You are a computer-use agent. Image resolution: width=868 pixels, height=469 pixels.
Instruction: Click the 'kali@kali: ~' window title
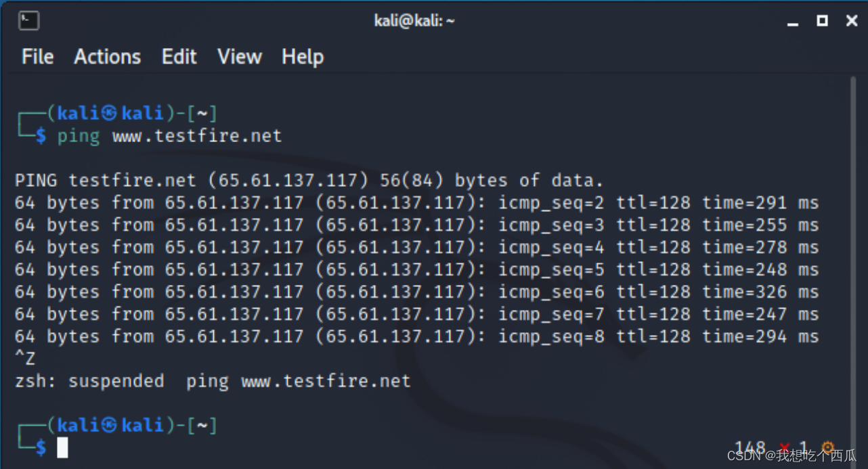[414, 21]
